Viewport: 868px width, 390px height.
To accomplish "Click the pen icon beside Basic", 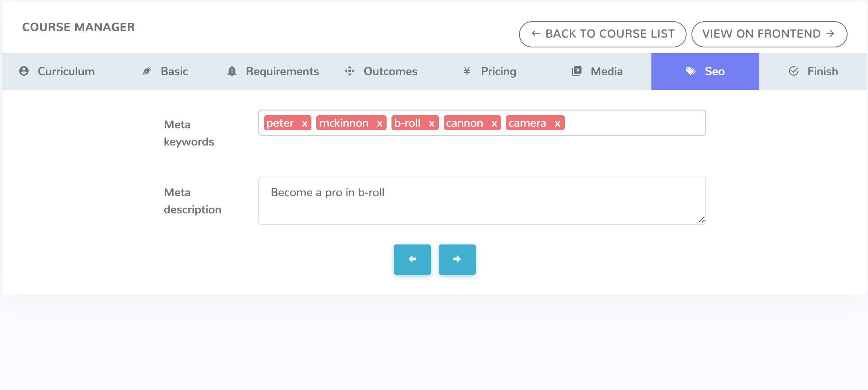I will (147, 71).
